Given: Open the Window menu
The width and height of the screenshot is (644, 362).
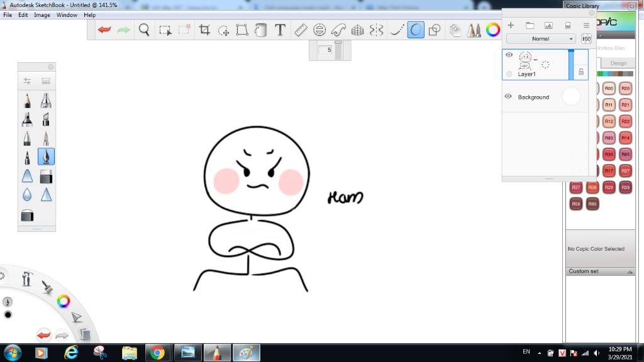Looking at the screenshot, I should pos(67,15).
